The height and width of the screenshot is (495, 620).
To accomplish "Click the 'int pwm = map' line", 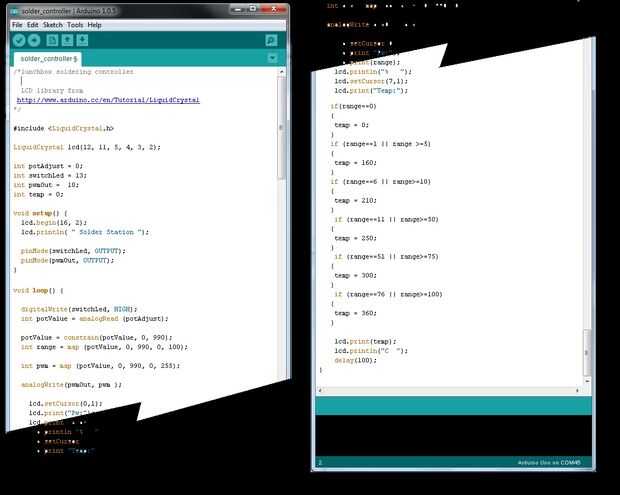I will point(100,366).
